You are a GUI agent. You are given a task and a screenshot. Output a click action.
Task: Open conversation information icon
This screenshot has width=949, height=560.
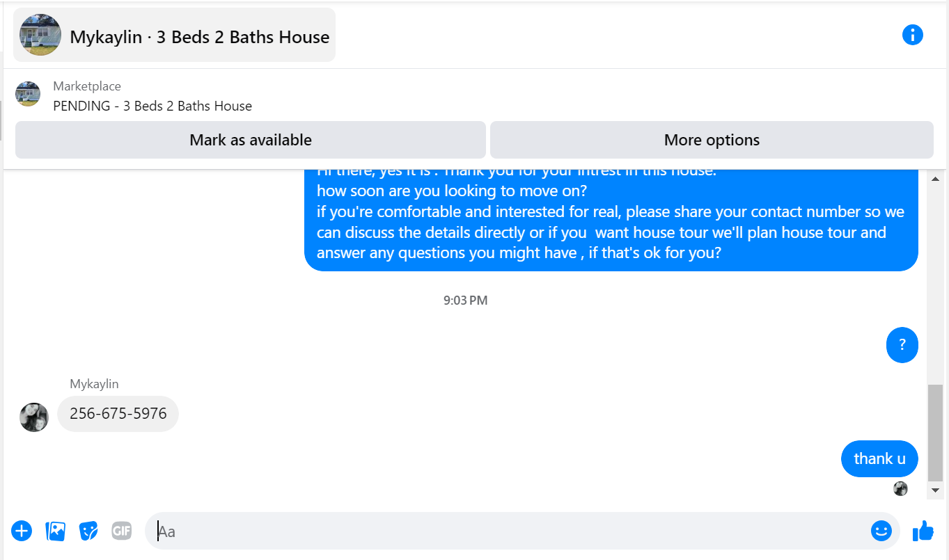912,35
